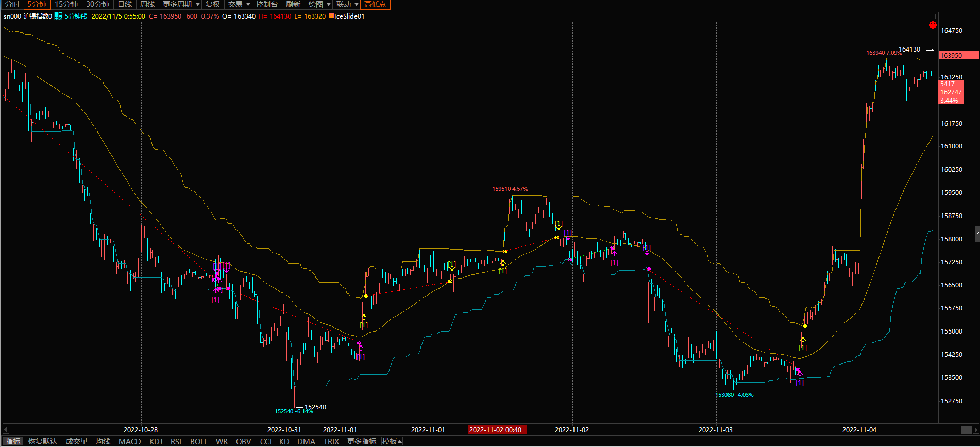Click the 恢复默认 restore default button

click(43, 441)
